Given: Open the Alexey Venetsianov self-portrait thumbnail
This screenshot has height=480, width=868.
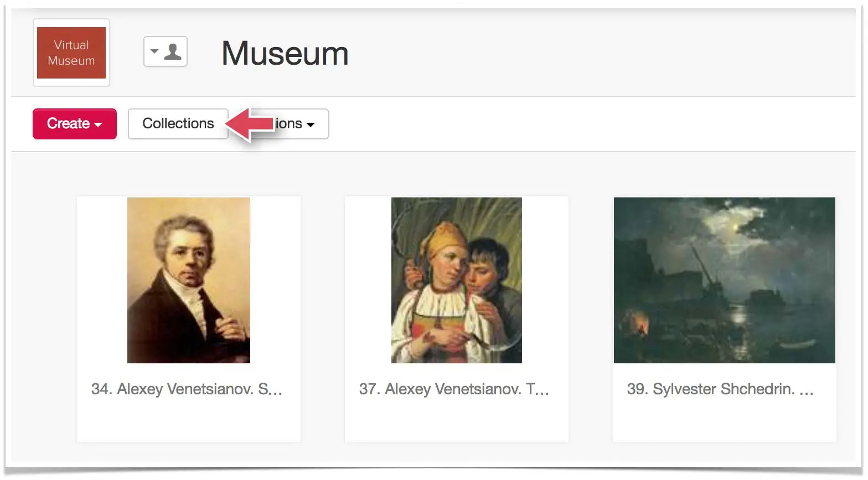Looking at the screenshot, I should tap(189, 280).
